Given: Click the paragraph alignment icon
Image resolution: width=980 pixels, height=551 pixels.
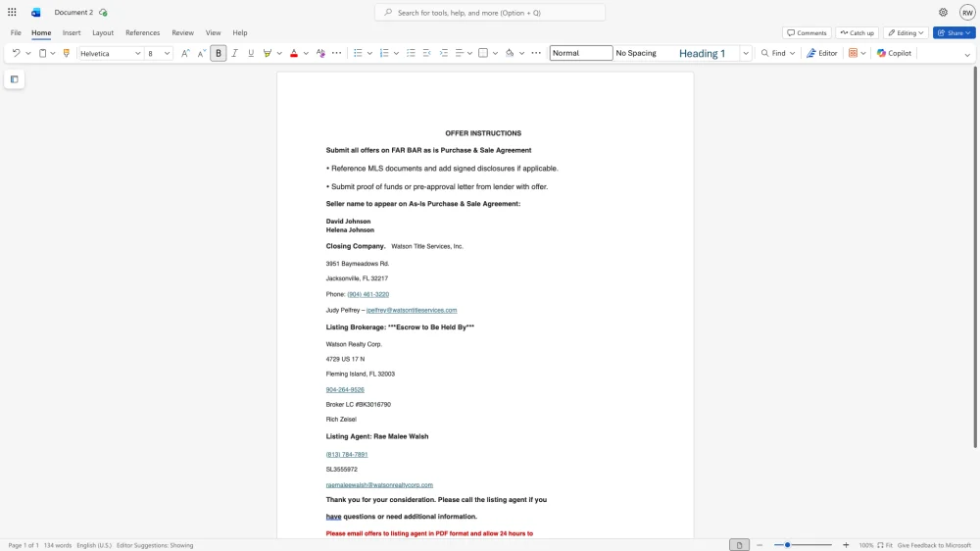Looking at the screenshot, I should (460, 53).
